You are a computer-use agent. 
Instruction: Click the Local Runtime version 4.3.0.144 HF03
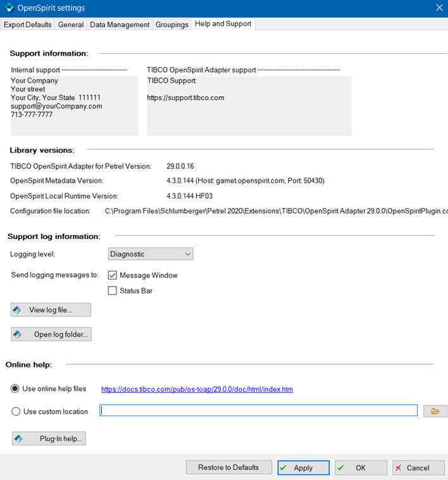190,196
